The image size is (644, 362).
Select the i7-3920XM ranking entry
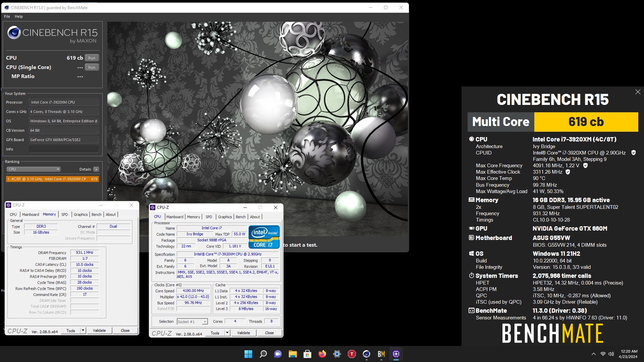tap(53, 179)
